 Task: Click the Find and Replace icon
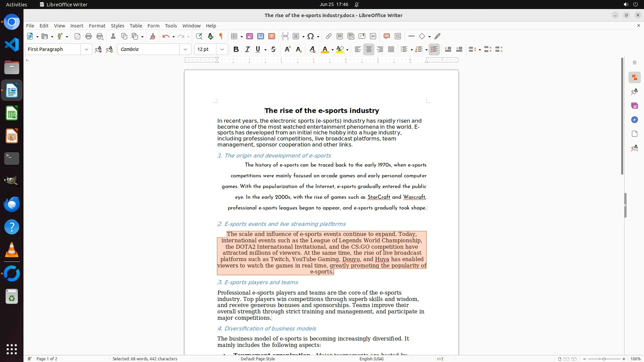pos(199,36)
